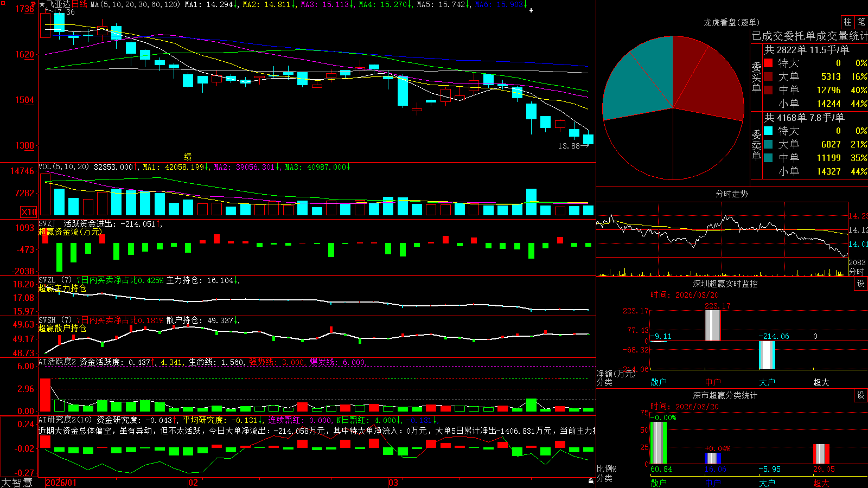The width and height of the screenshot is (868, 488).
Task: Click the SVZL (7) indicator name
Action: 55,280
